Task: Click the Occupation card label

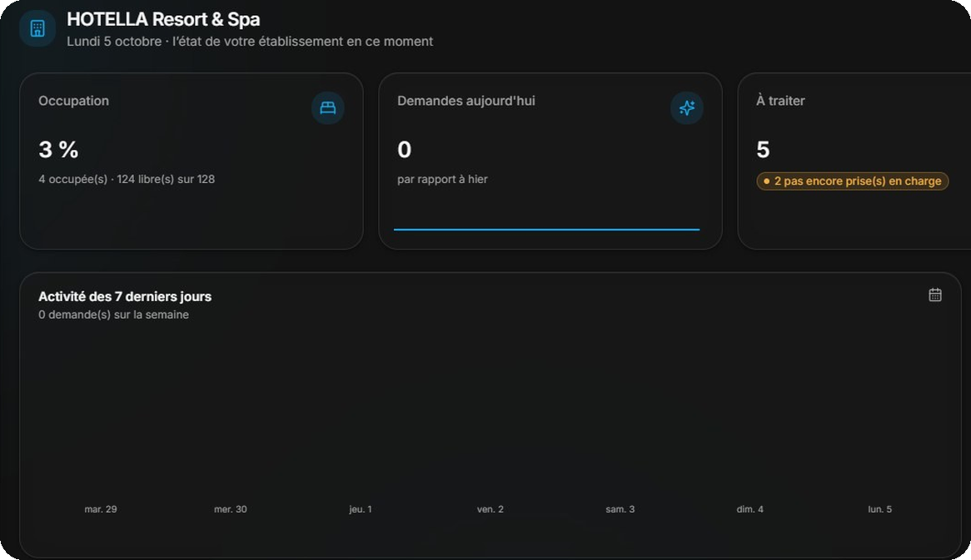Action: (73, 101)
